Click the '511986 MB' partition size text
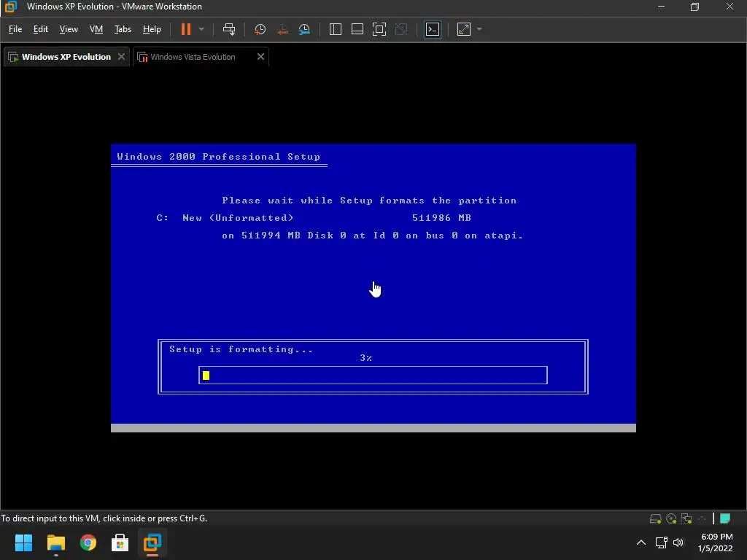Image resolution: width=747 pixels, height=560 pixels. click(441, 217)
